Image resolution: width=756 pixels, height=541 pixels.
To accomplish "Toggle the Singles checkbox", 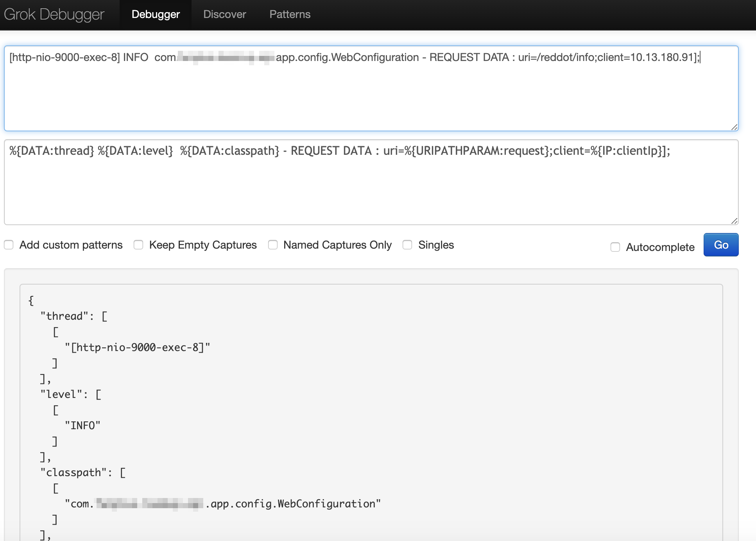I will (x=408, y=244).
